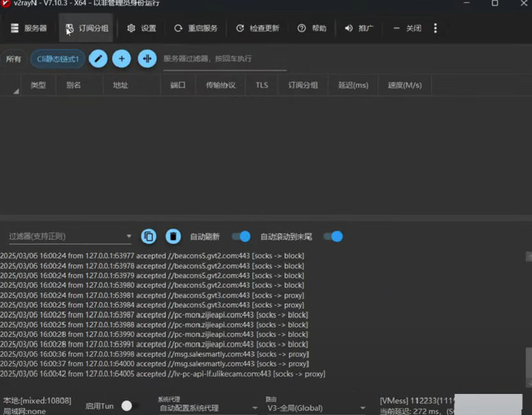Toggle the 自动刷新 auto refresh switch

[x=241, y=236]
